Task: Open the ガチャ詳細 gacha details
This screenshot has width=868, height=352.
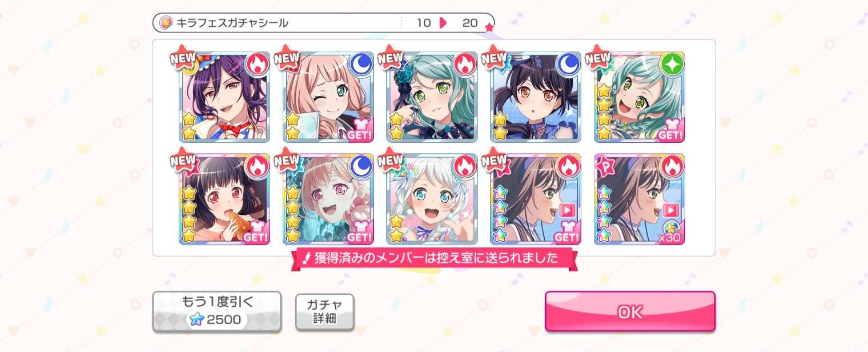Action: (324, 312)
